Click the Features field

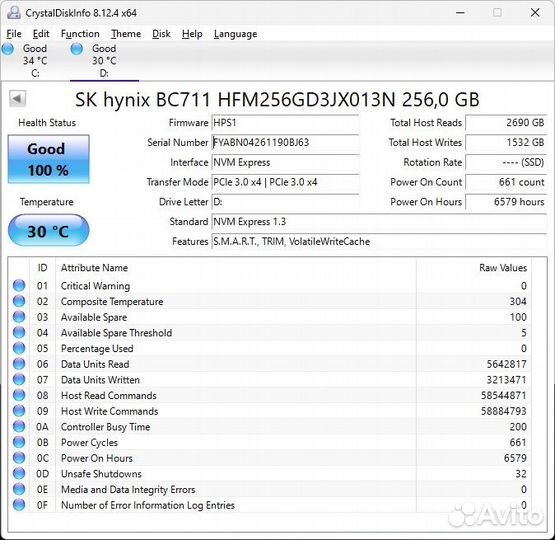(379, 242)
